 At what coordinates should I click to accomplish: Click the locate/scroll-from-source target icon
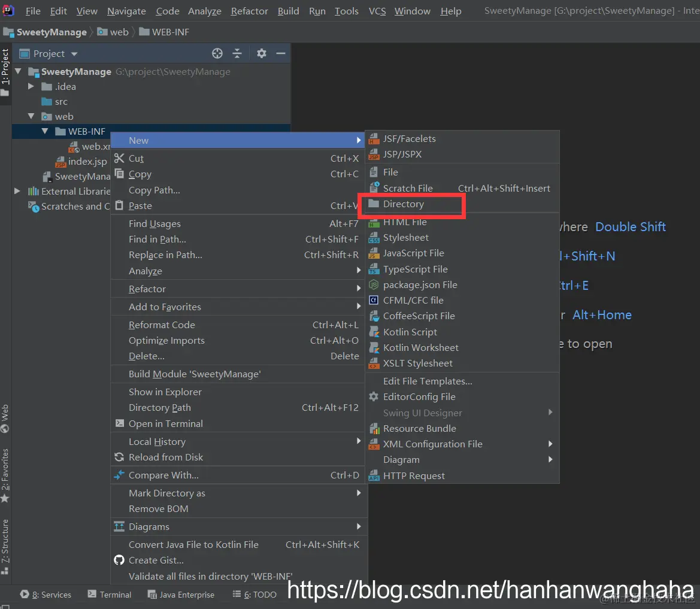coord(217,53)
